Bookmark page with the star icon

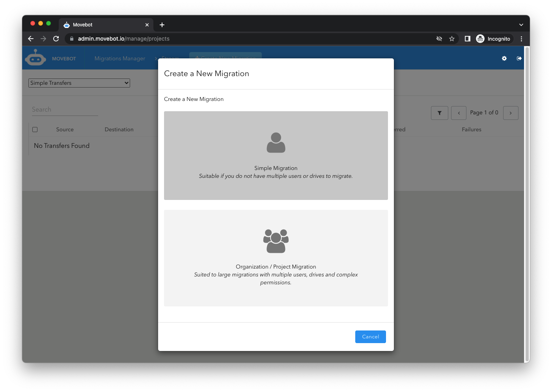click(452, 39)
